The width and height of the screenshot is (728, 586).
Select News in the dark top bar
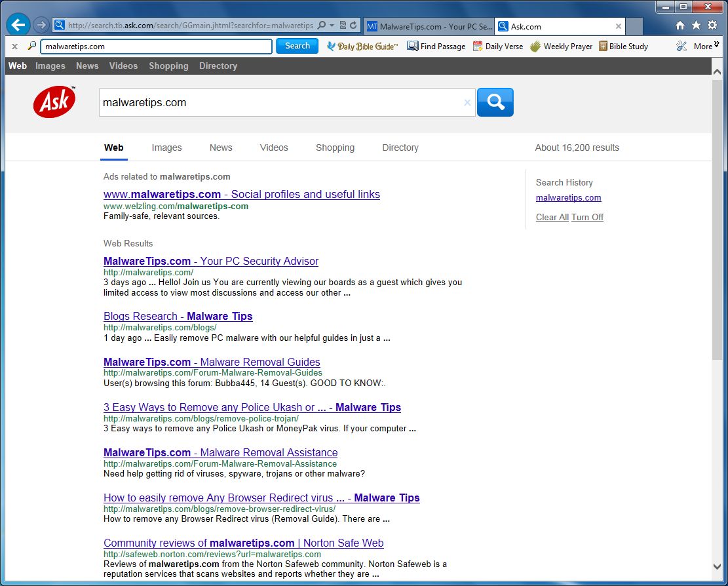87,66
